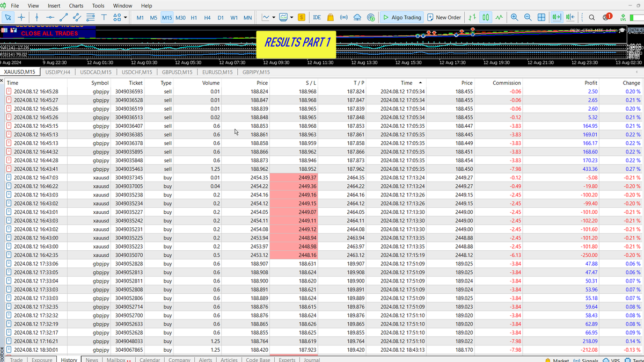Draw a vertical line on chart
Image resolution: width=644 pixels, height=362 pixels.
click(36, 17)
